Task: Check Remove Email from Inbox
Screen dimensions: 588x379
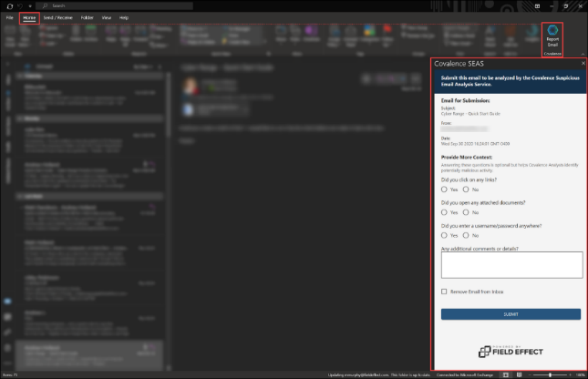Action: click(x=444, y=292)
